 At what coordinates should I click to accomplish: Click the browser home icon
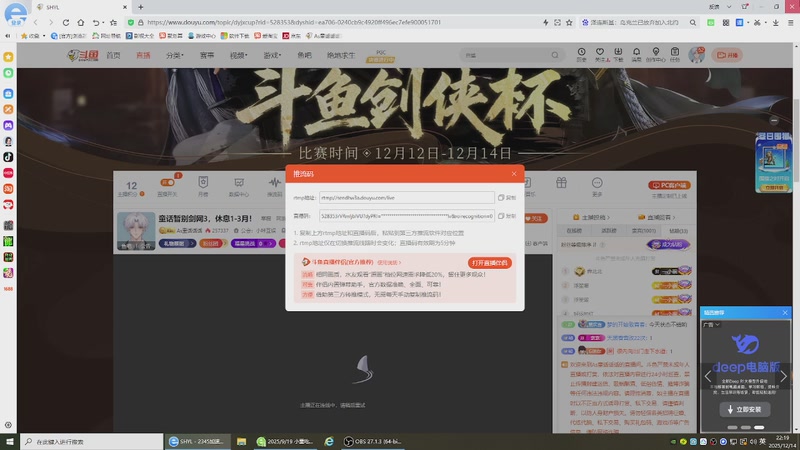[81, 22]
